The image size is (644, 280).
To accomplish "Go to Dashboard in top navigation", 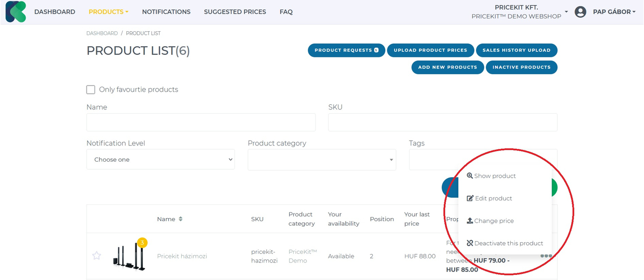I will (x=55, y=12).
